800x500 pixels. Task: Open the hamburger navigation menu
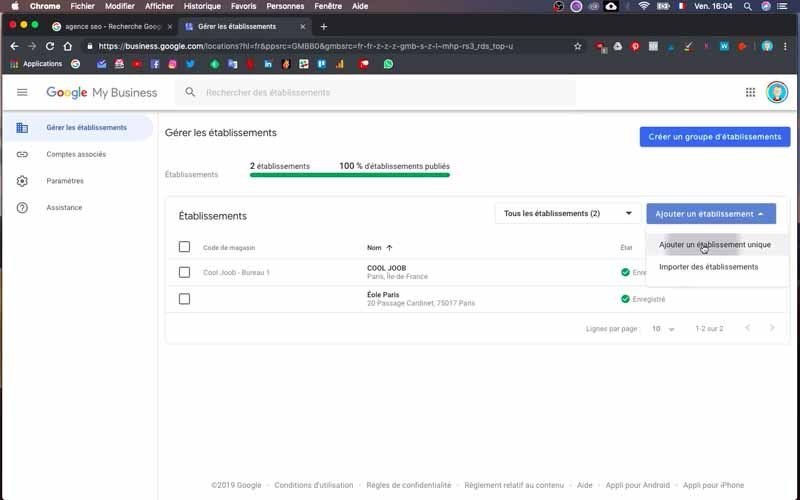coord(22,92)
